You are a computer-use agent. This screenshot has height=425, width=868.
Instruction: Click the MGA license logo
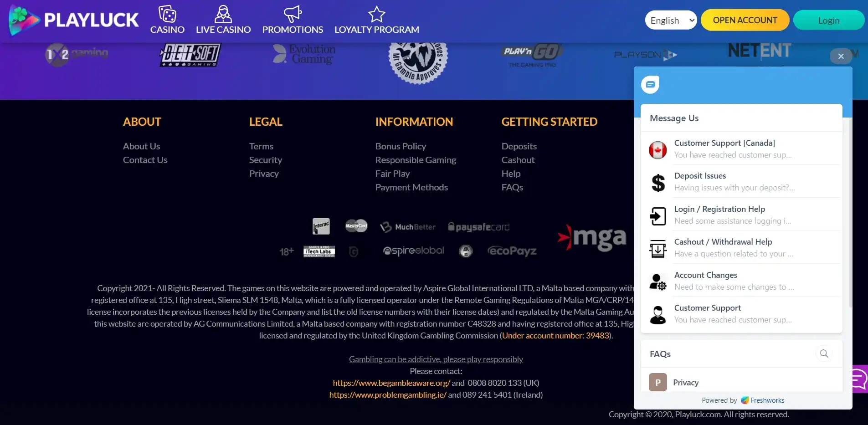pos(592,237)
